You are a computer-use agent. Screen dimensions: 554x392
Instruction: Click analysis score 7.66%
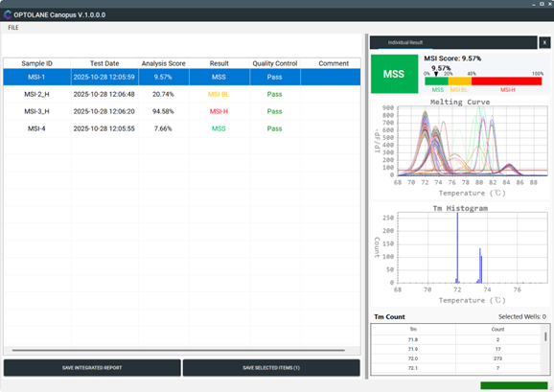point(163,128)
